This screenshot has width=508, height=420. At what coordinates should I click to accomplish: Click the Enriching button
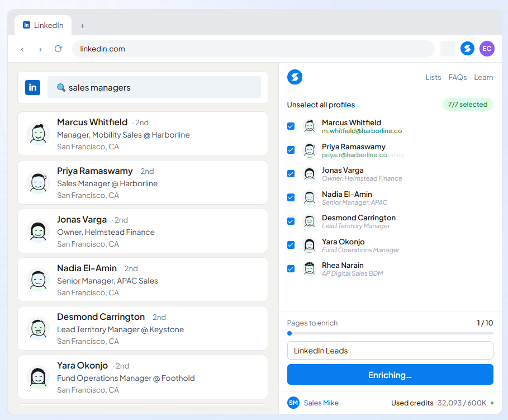(x=390, y=375)
